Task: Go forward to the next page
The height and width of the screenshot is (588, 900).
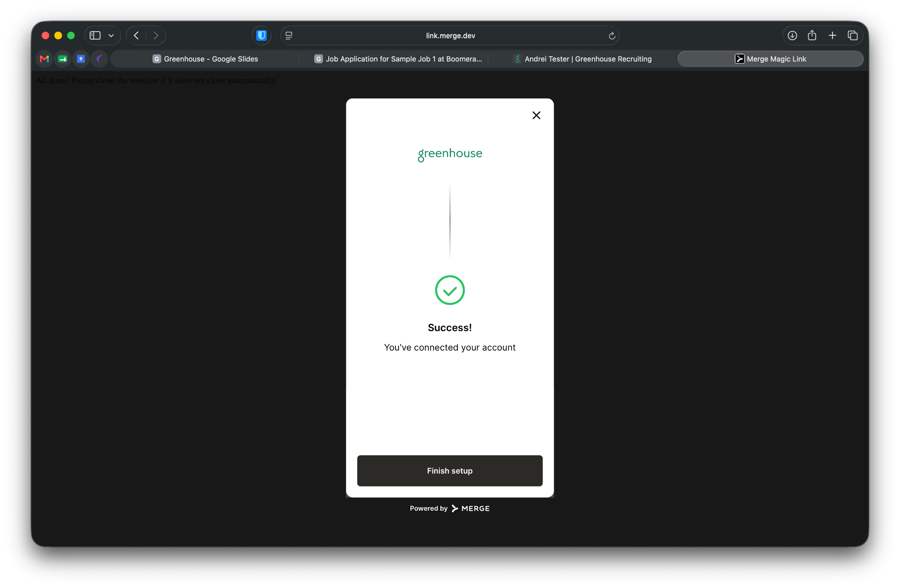Action: click(x=156, y=36)
